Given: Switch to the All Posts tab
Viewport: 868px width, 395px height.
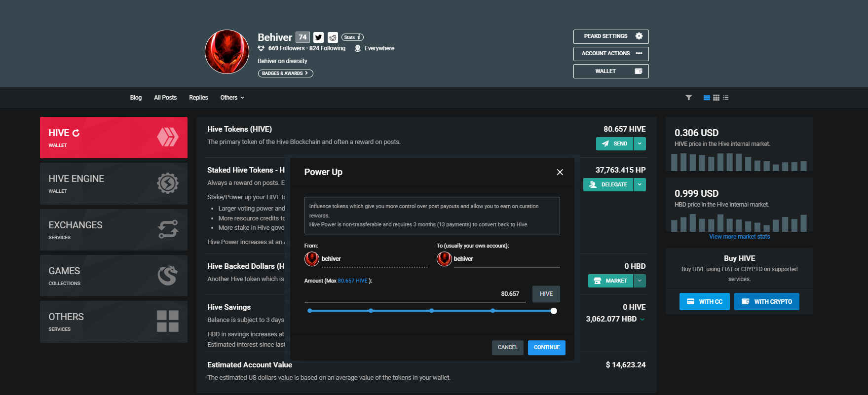Looking at the screenshot, I should (165, 98).
